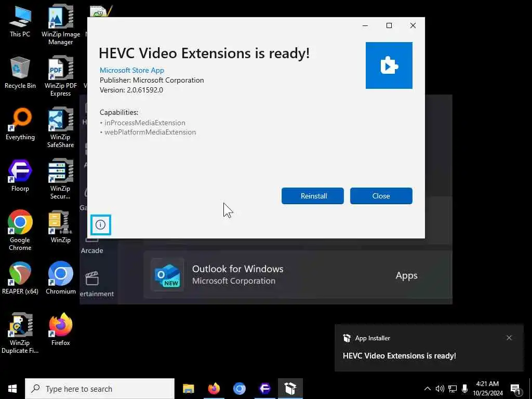
Task: Click the App Installer notification message
Action: point(399,355)
